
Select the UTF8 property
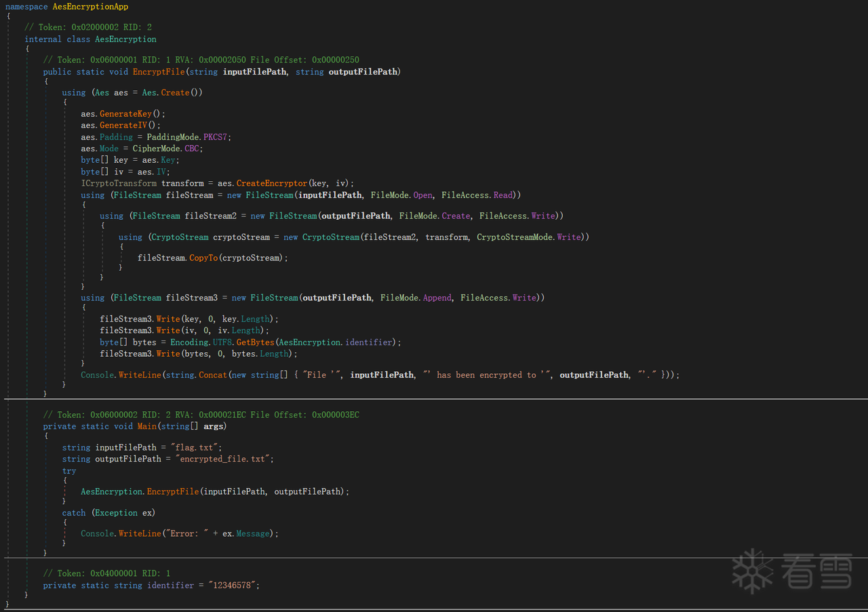[x=222, y=343]
